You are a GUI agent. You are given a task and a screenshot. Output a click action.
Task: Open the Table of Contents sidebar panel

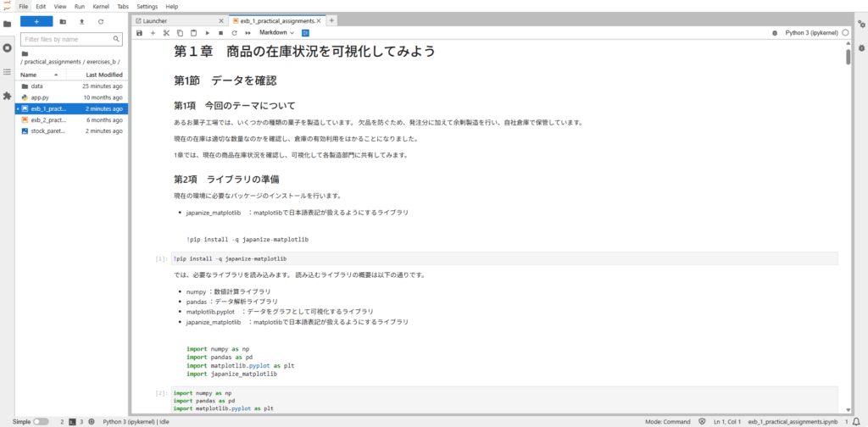[8, 71]
